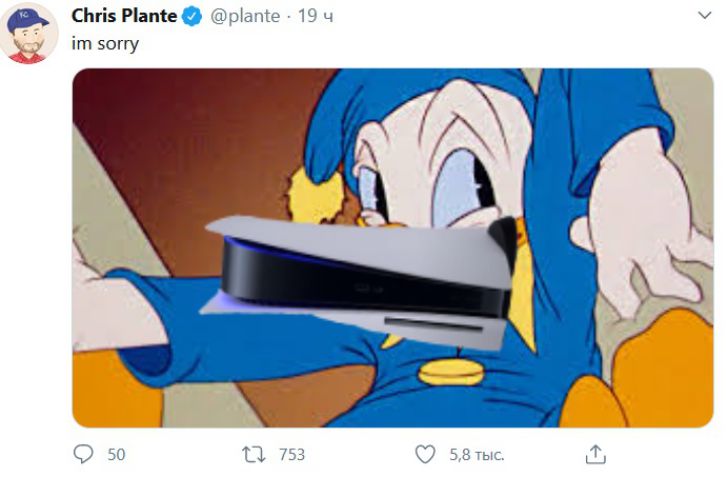728x477 pixels.
Task: Open the Chris Plante display name
Action: (x=124, y=16)
